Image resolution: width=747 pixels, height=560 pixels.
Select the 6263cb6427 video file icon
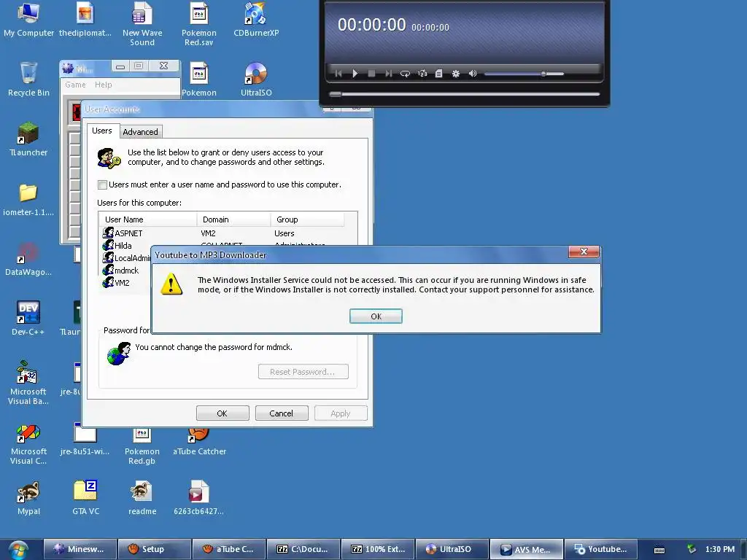pos(198,498)
